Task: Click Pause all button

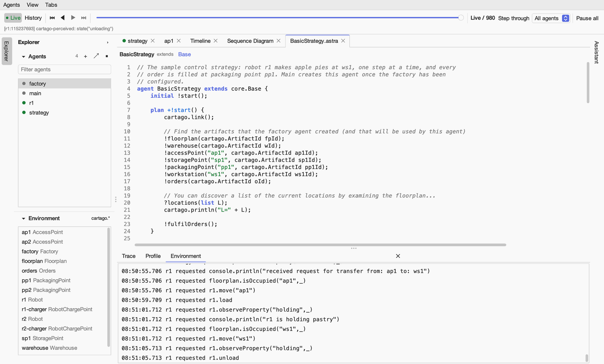Action: click(x=587, y=18)
